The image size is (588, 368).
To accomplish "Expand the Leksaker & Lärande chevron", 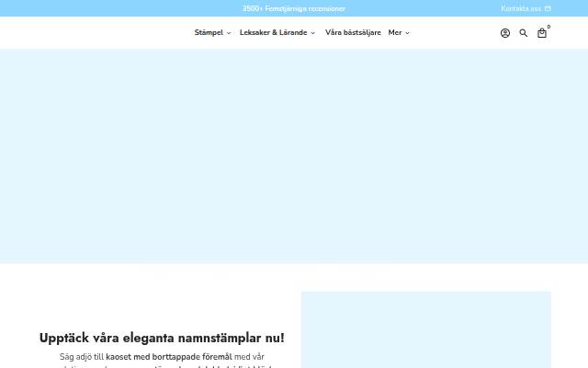I will click(312, 33).
